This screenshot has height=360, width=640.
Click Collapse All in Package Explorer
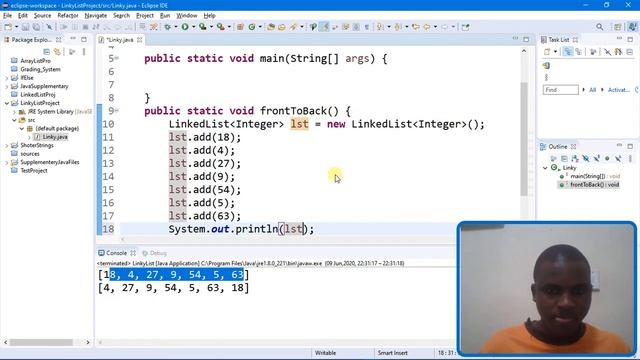tap(47, 52)
